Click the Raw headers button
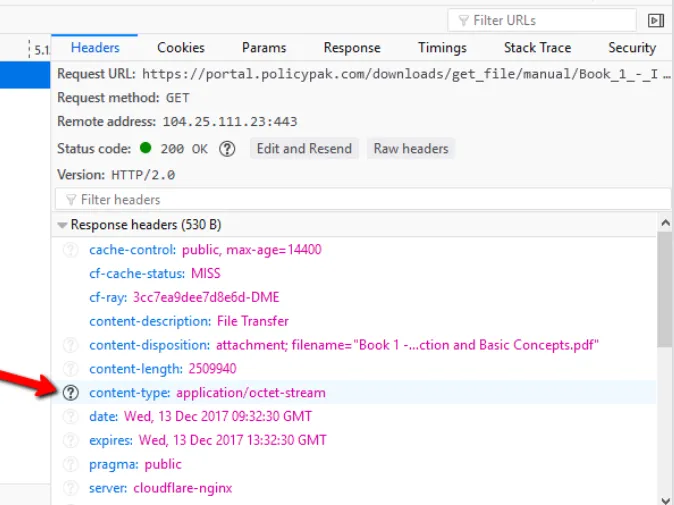This screenshot has width=674, height=505. pos(411,149)
